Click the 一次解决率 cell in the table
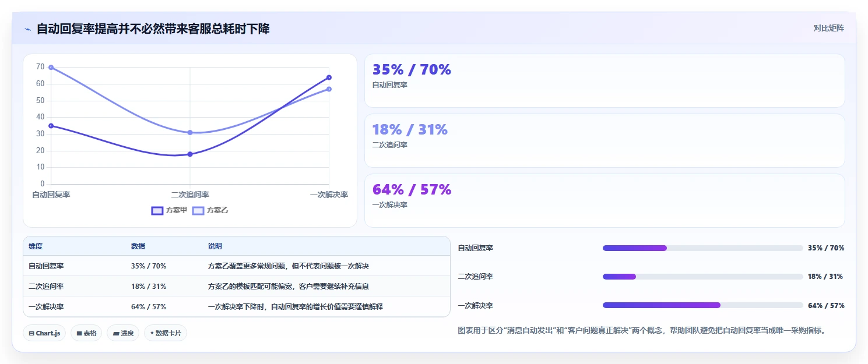The height and width of the screenshot is (364, 868). tap(46, 307)
